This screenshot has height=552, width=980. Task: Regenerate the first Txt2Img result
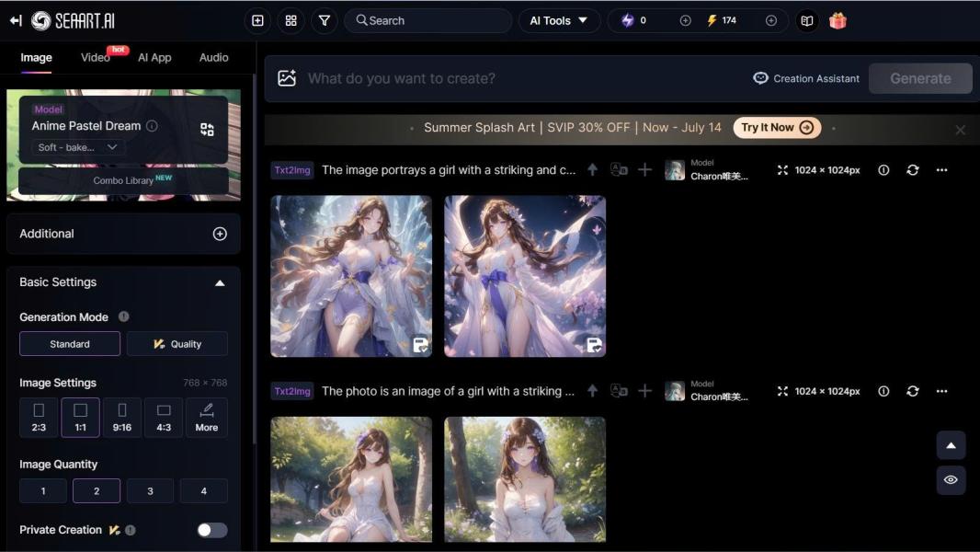[x=912, y=170]
